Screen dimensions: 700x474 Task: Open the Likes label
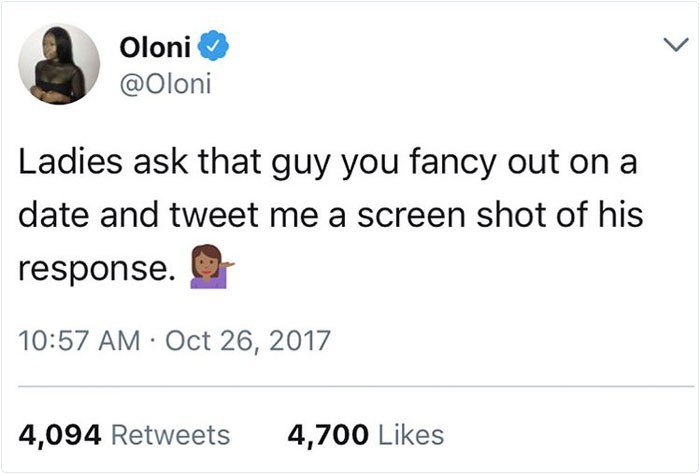411,435
